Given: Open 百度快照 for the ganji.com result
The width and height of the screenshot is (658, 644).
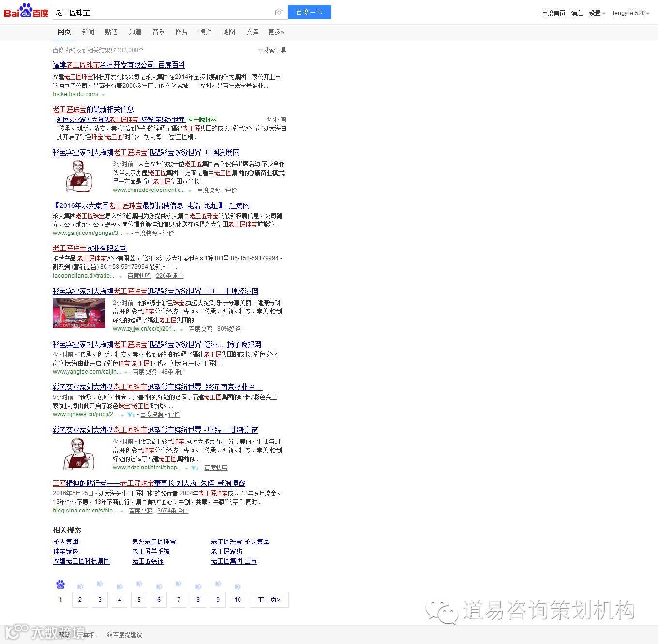Looking at the screenshot, I should [146, 234].
